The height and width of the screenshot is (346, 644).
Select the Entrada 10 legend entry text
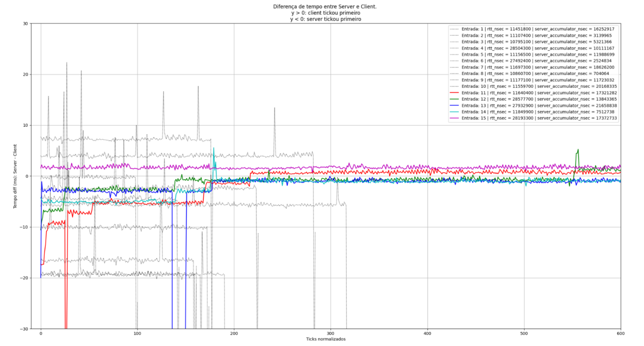tap(539, 86)
